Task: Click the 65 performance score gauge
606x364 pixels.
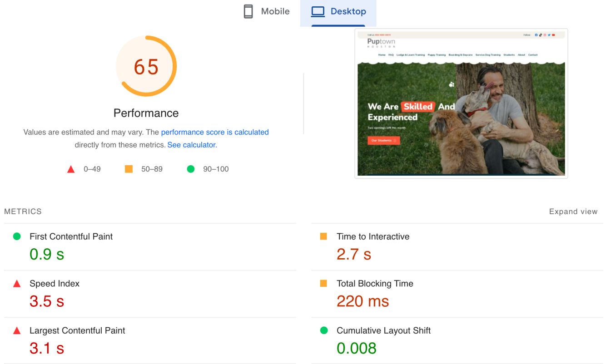Action: click(146, 67)
